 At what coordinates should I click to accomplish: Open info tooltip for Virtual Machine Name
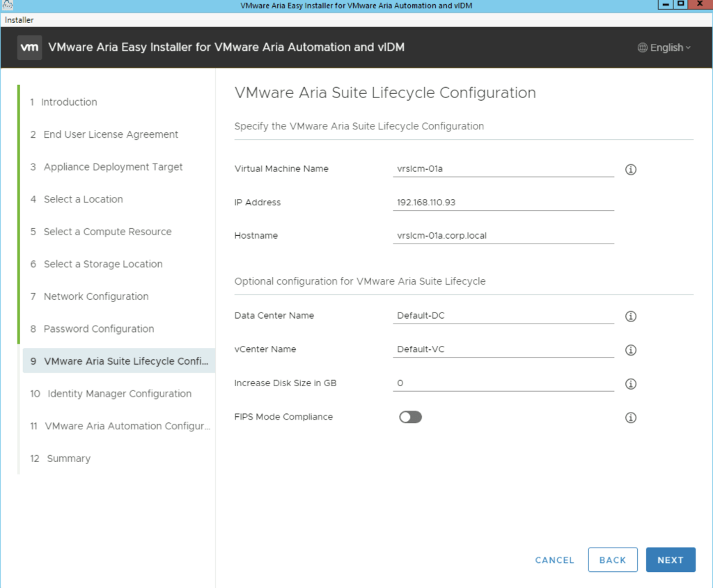630,170
